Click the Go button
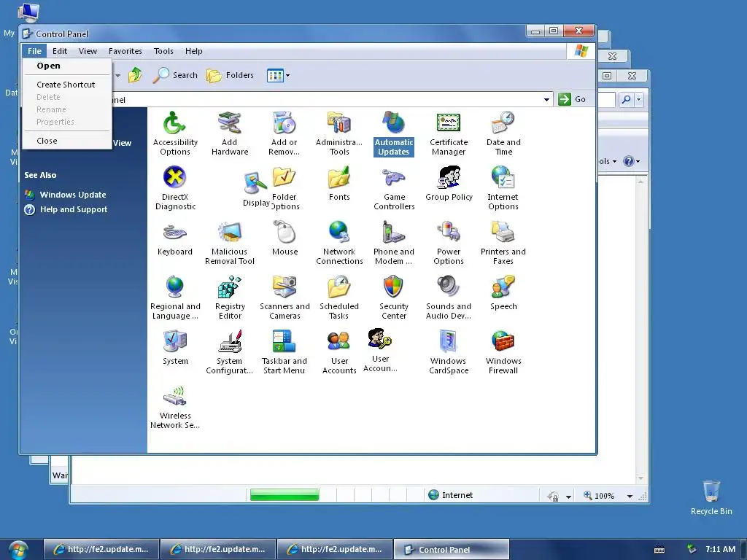747x560 pixels. (x=572, y=99)
